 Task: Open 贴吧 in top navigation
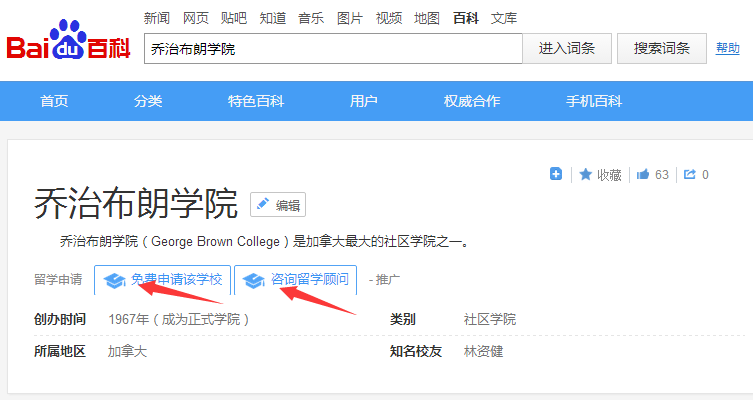point(234,18)
